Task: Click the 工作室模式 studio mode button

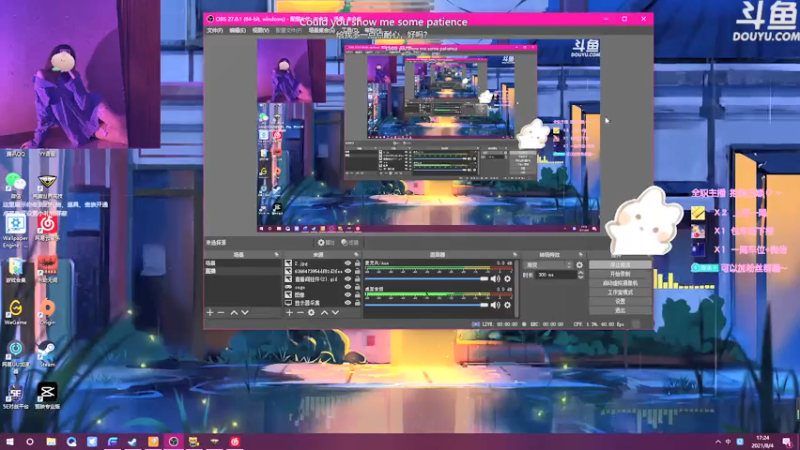Action: point(620,292)
